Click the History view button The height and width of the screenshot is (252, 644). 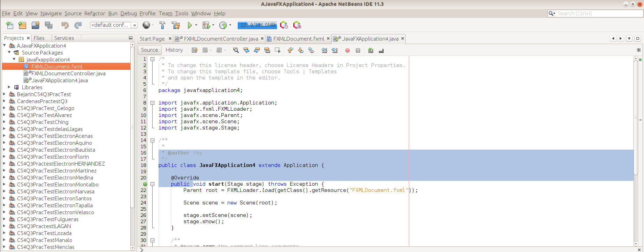point(174,50)
